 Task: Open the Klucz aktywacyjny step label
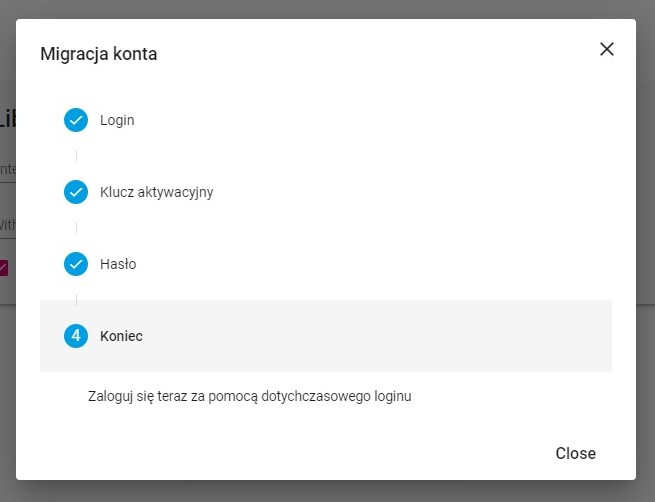tap(157, 192)
